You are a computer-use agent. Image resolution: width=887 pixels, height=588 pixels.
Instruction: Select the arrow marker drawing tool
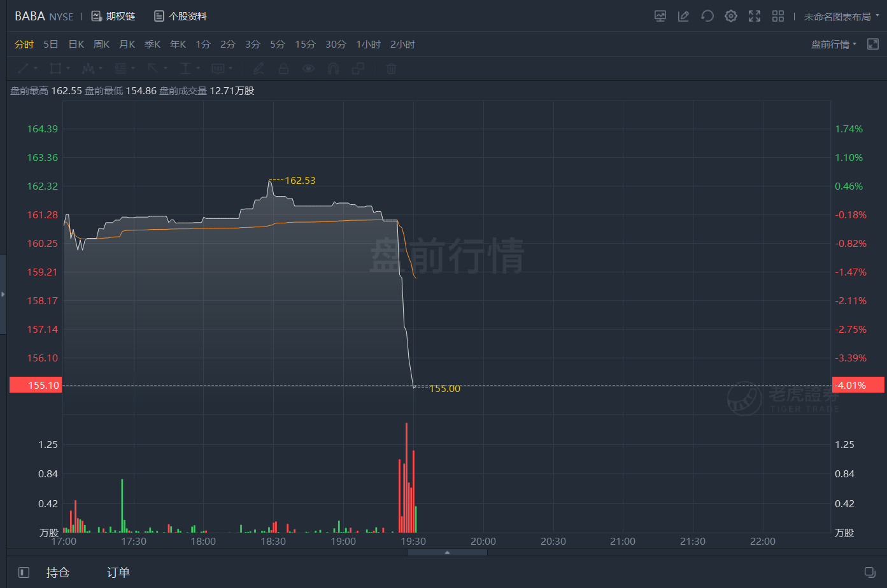(x=153, y=68)
